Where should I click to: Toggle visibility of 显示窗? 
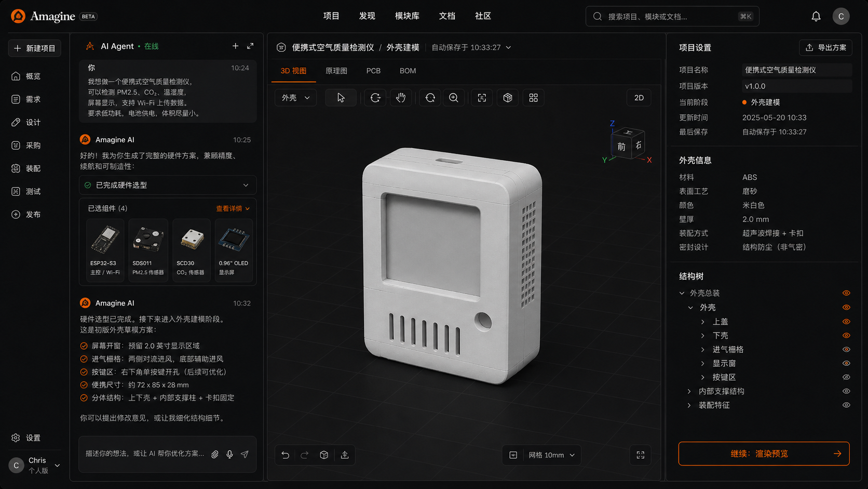point(846,363)
